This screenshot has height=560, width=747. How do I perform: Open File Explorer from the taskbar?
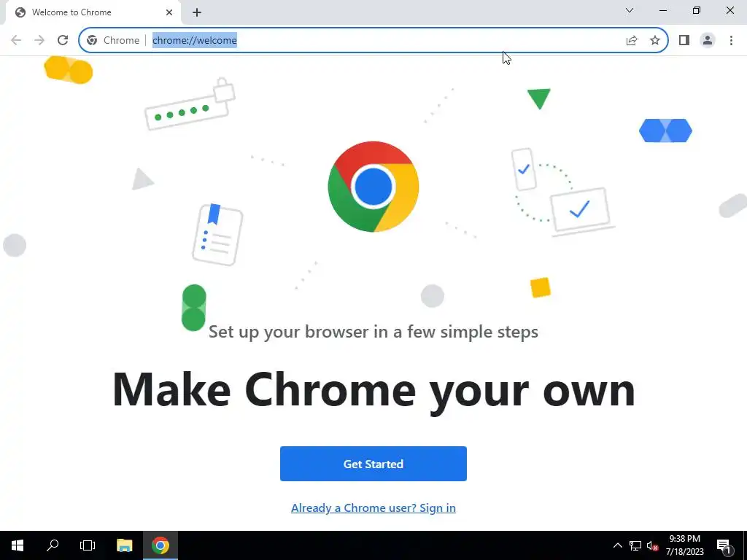pos(124,545)
